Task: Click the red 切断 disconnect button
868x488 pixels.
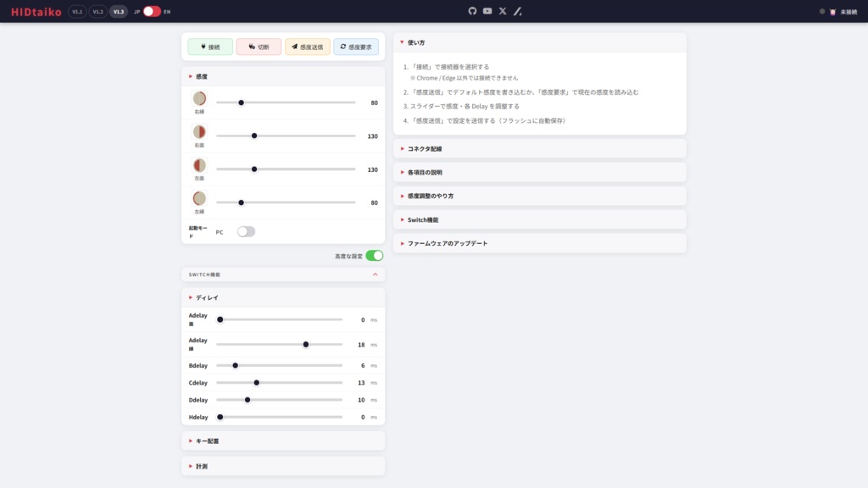Action: coord(259,47)
